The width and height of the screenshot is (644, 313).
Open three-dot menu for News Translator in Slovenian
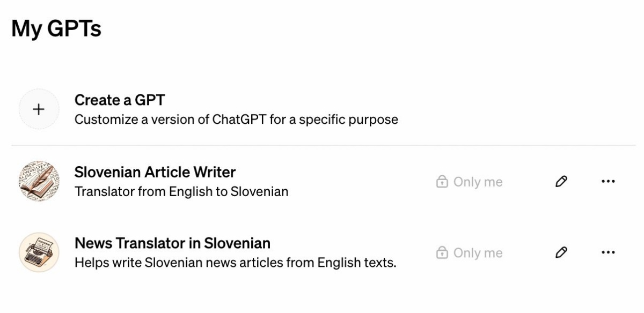tap(608, 252)
